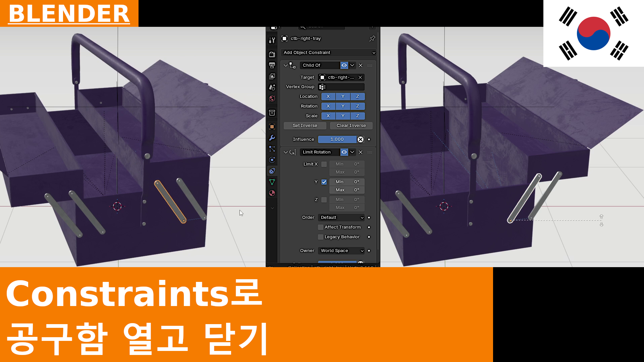Open the View Layer properties tab

[272, 76]
